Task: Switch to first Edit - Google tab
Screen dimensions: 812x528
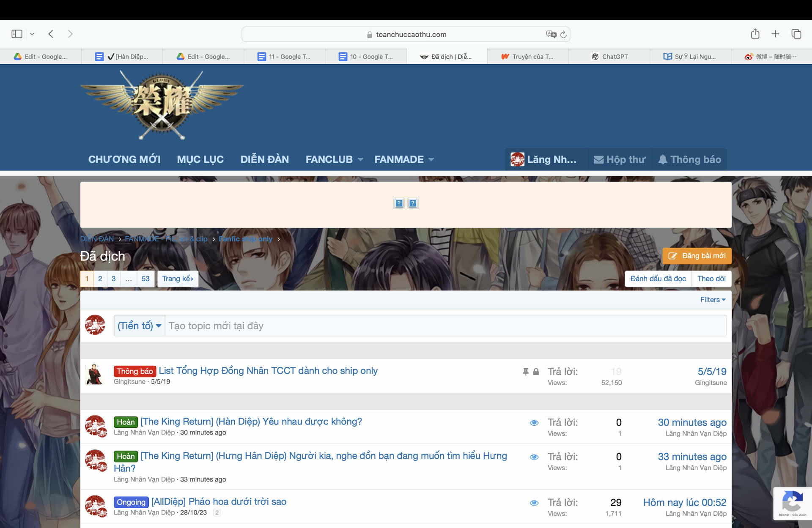Action: [x=41, y=57]
